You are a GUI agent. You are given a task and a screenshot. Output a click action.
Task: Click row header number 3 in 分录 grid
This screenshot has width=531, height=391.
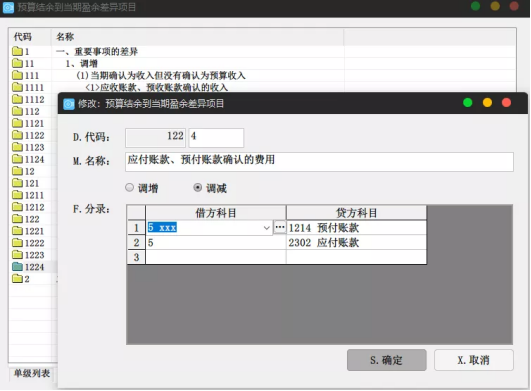[x=136, y=257]
